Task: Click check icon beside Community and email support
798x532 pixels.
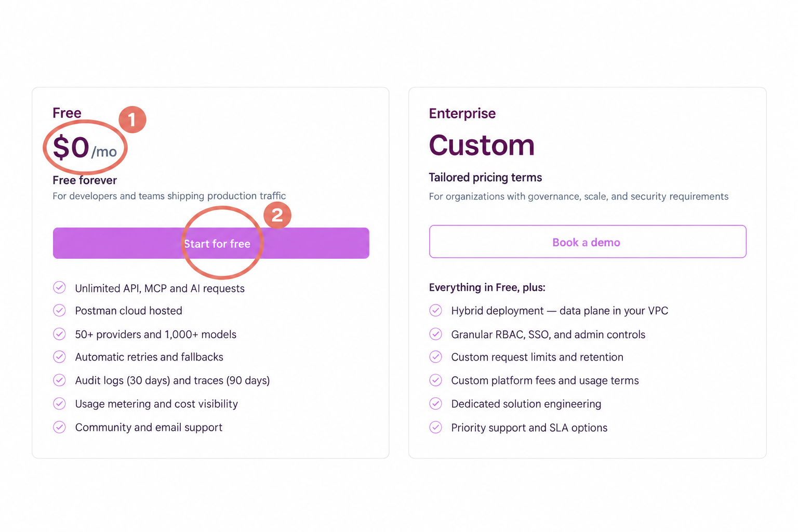Action: 60,427
